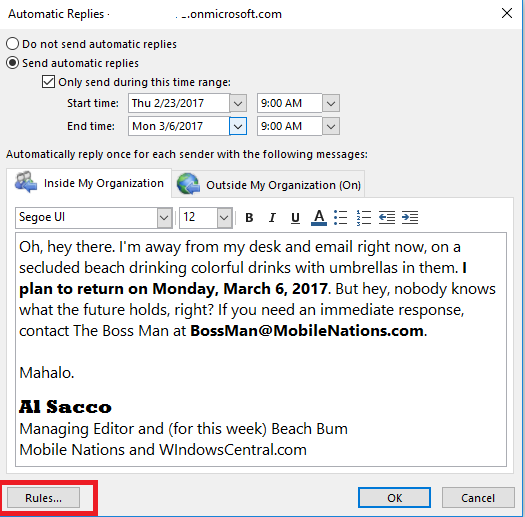Click the Mobile Nations and WIndowsCentral.com line
The height and width of the screenshot is (517, 525).
[163, 450]
